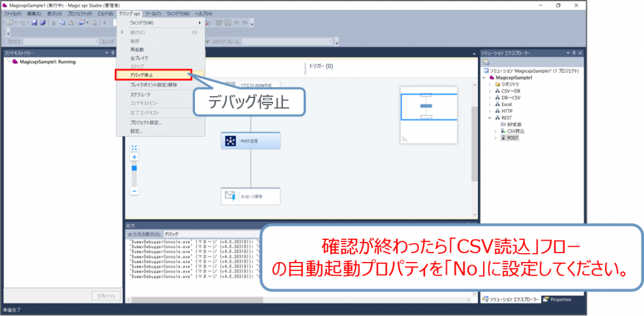The image size is (644, 316).
Task: Click the fit-to-screen icon above zoom controls
Action: pos(134,147)
